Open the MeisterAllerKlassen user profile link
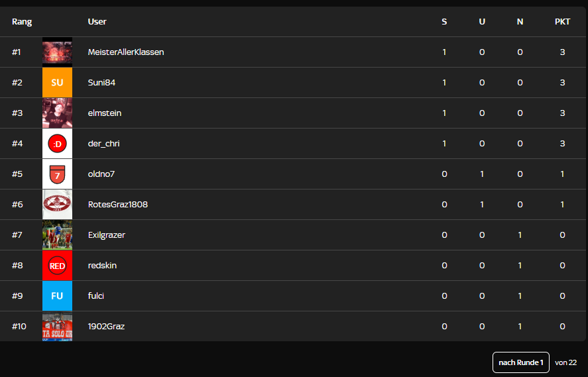Image resolution: width=588 pixels, height=377 pixels. [126, 52]
